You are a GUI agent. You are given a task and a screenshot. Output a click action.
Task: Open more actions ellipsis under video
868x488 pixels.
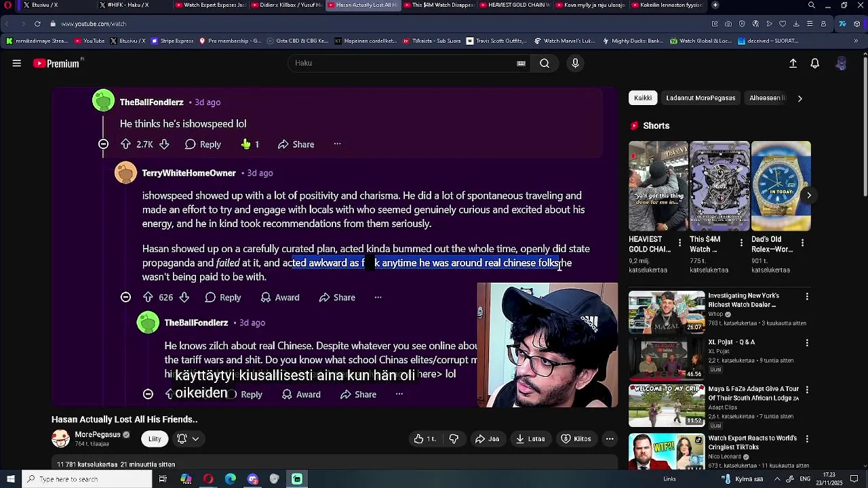(610, 439)
